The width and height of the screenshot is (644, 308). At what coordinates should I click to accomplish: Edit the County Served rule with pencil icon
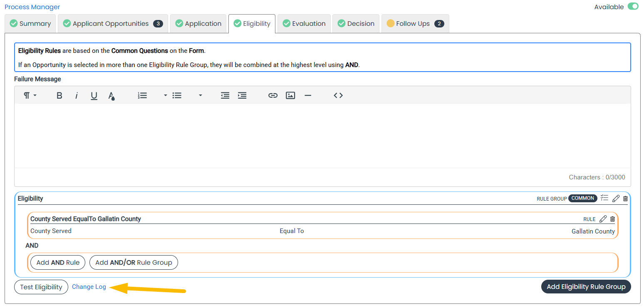(603, 219)
